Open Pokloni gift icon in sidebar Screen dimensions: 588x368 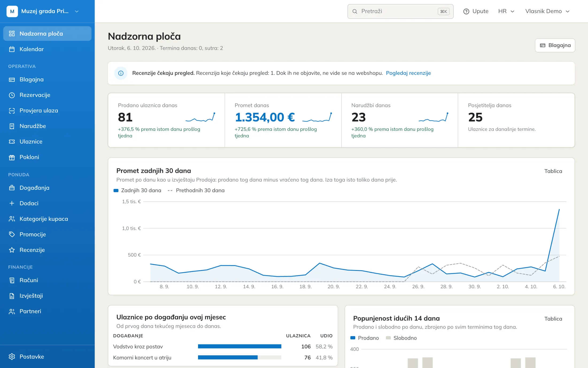(12, 157)
